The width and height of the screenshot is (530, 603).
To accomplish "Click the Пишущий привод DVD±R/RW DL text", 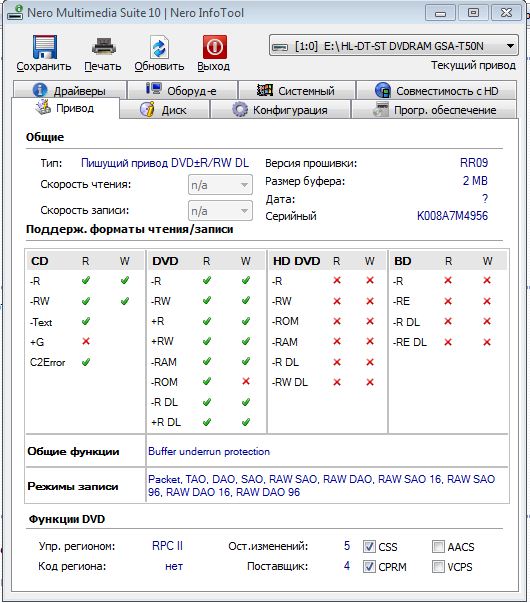I will click(165, 163).
